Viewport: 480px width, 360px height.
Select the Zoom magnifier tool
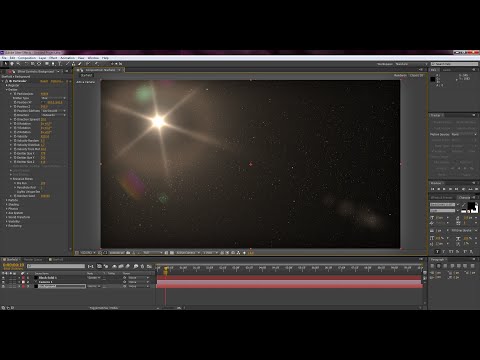click(x=18, y=64)
